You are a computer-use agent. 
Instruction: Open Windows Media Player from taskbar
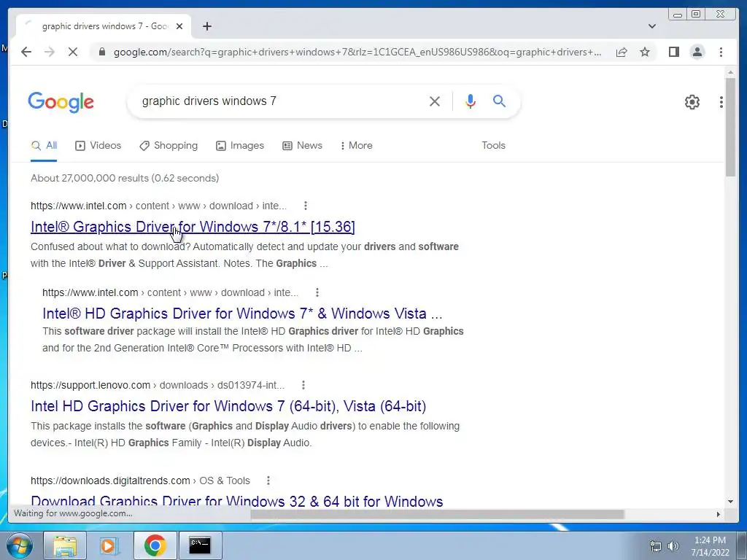108,545
